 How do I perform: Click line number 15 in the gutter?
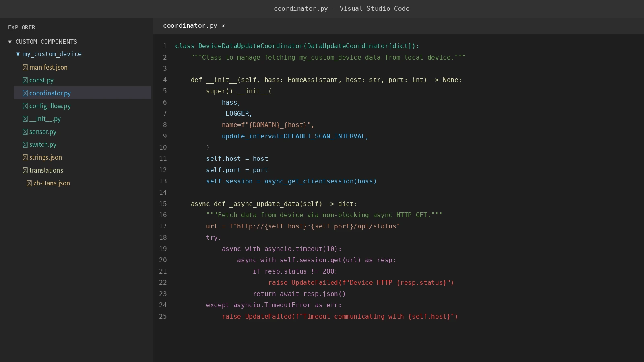point(163,204)
